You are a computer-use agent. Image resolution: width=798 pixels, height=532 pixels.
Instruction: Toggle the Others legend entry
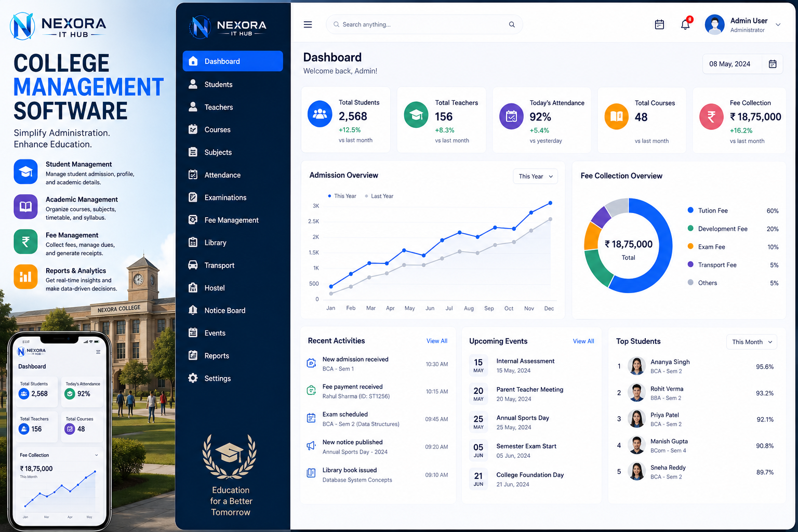click(x=733, y=283)
